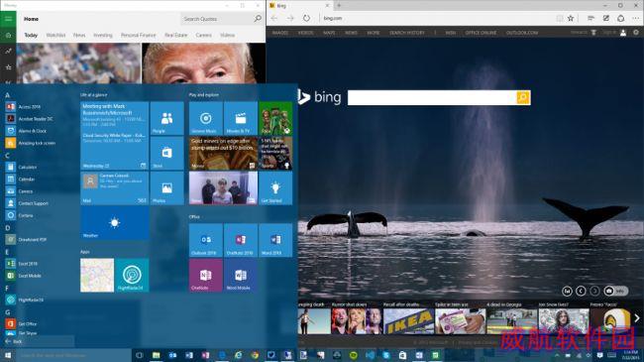Open the Weather tile
644x362 pixels.
coord(115,223)
